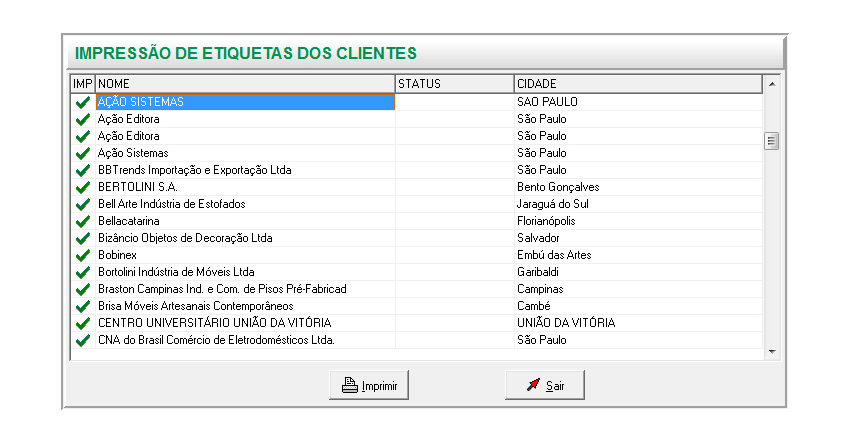The width and height of the screenshot is (850, 441).
Task: Click city cell Florianópolis
Action: pyautogui.click(x=639, y=221)
